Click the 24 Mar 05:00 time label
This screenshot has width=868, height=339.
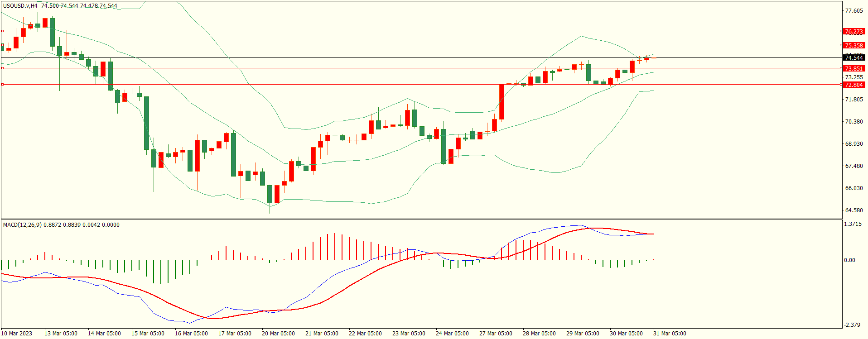tap(452, 334)
